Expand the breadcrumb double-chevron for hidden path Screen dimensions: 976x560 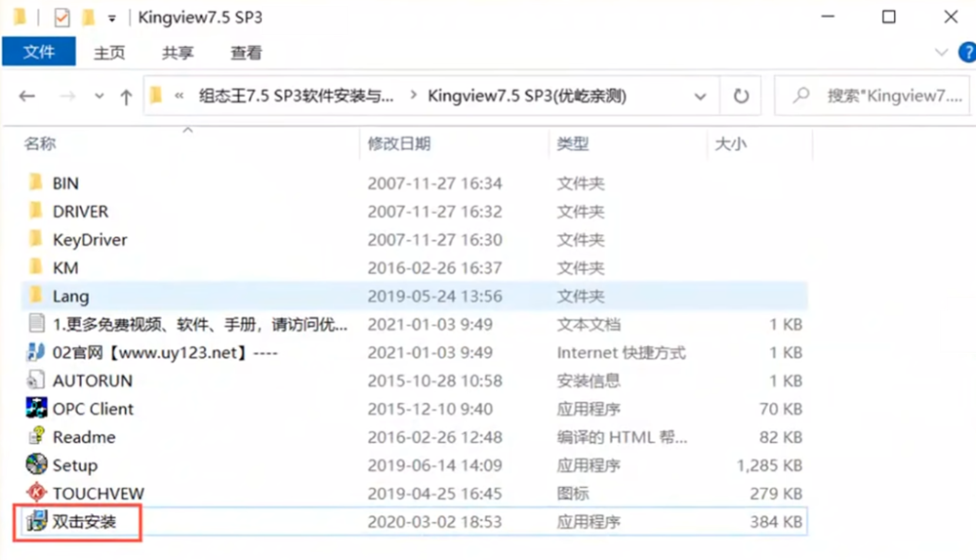pyautogui.click(x=180, y=96)
